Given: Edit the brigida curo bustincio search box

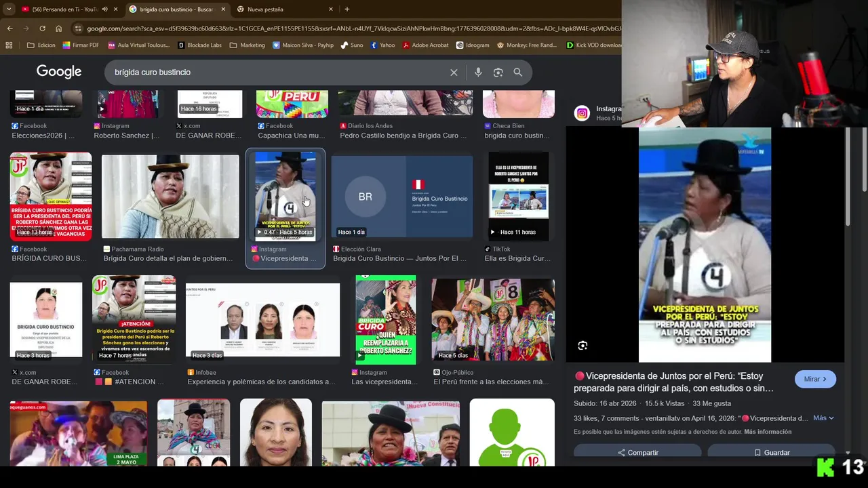Looking at the screenshot, I should click(278, 72).
